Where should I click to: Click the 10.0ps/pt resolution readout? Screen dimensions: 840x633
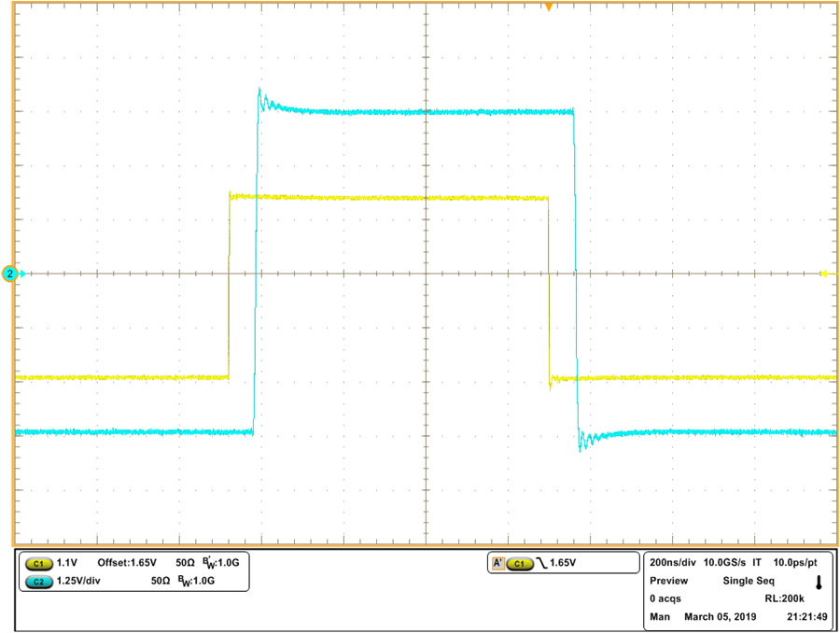click(794, 562)
